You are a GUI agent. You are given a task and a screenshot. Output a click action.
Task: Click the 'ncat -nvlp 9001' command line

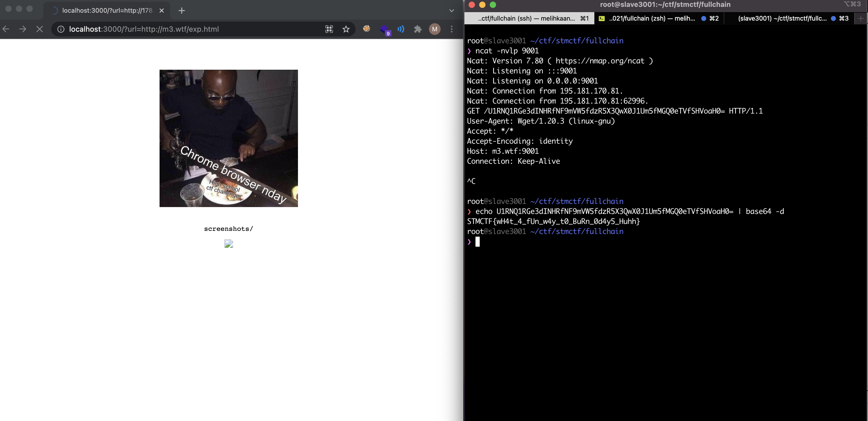[507, 51]
